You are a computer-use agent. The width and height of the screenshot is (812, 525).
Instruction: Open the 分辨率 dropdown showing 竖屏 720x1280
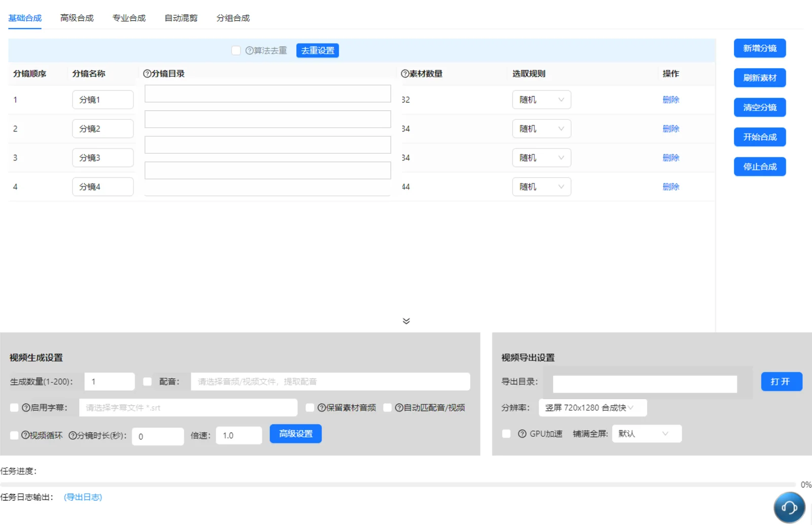[x=593, y=408]
